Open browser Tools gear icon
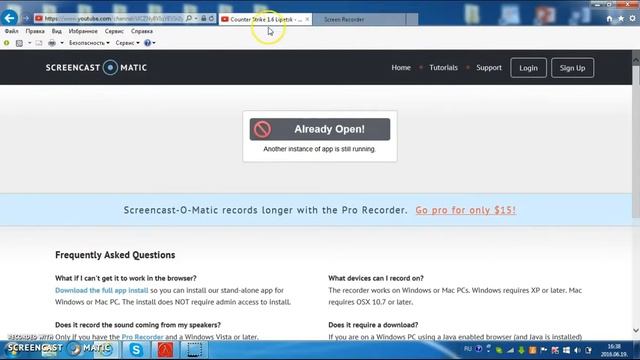This screenshot has height=360, width=640. (x=632, y=18)
